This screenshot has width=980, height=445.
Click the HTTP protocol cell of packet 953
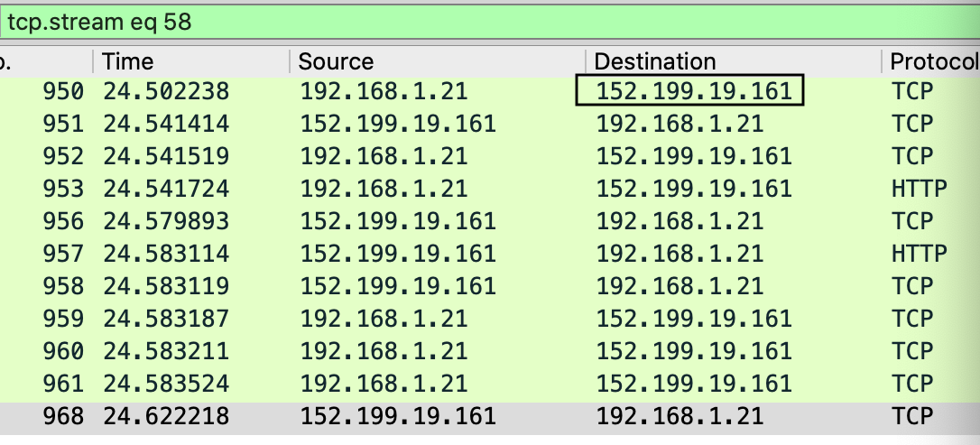click(x=919, y=189)
